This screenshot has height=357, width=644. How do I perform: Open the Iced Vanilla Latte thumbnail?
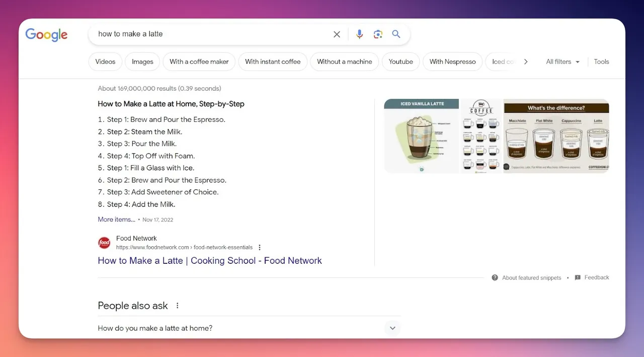422,136
